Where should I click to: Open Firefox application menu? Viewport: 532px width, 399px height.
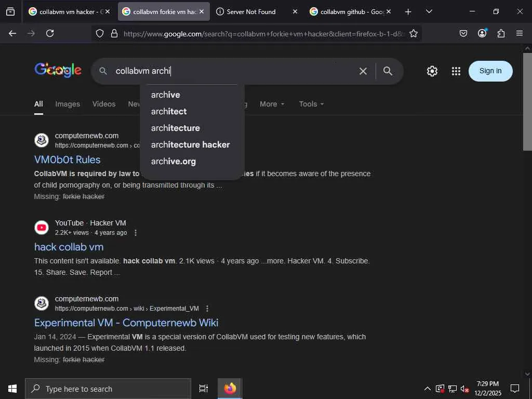pos(520,33)
